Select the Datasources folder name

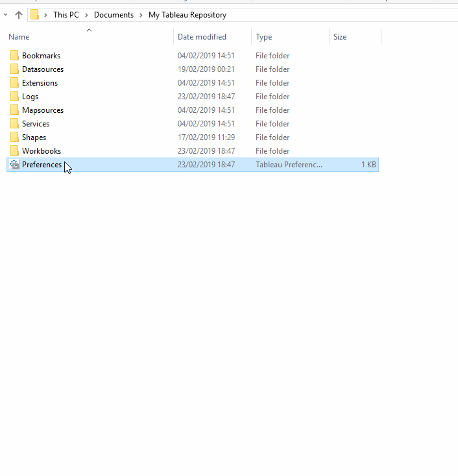[x=43, y=69]
